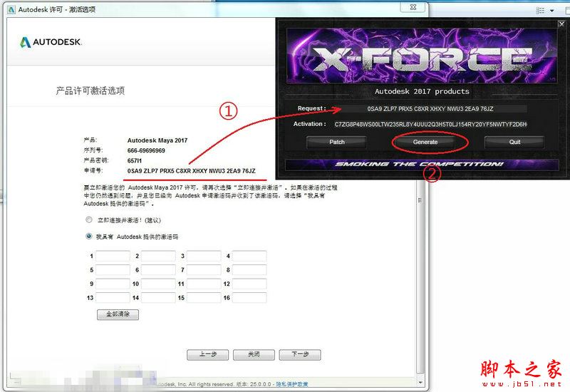The image size is (570, 392).
Task: Select the 我具有 Autodesk 提供的激活码 radio option
Action: 88,237
